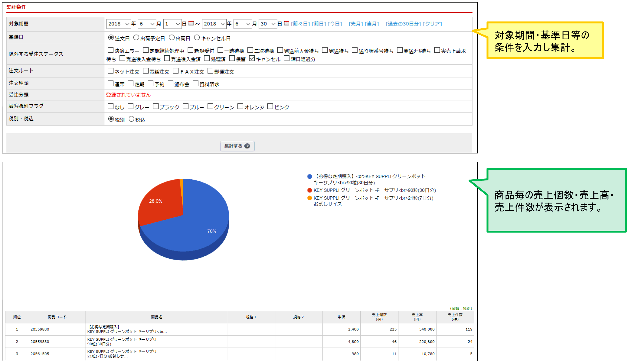Open the start date calendar icon
630x364 pixels.
[191, 23]
